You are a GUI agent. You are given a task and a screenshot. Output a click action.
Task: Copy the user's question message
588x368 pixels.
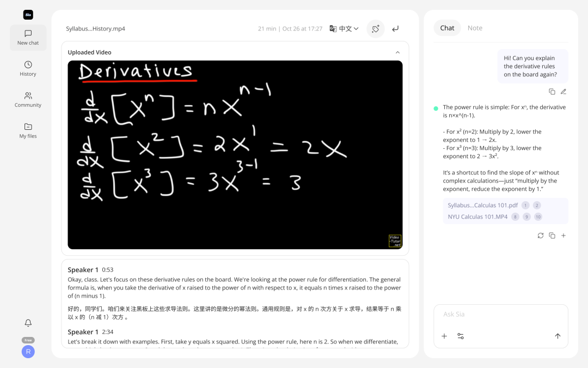coord(552,92)
